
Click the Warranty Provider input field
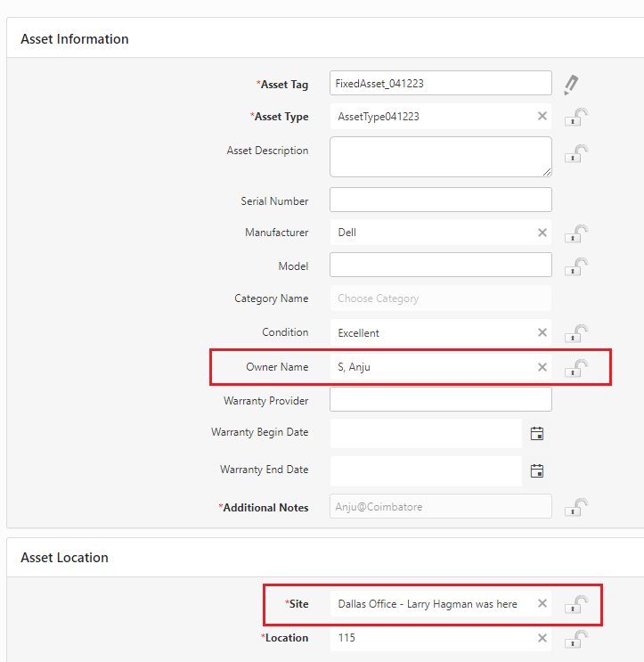pyautogui.click(x=441, y=399)
